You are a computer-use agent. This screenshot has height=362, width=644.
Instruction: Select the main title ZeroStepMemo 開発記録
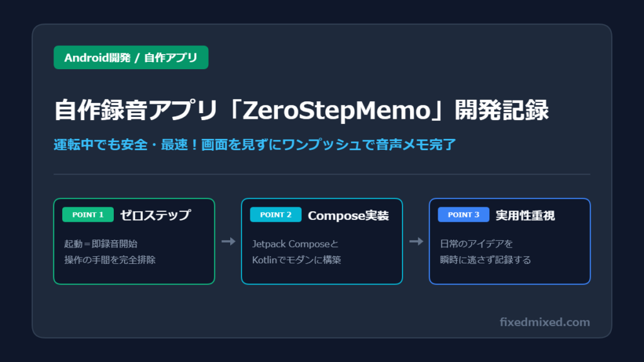click(301, 110)
